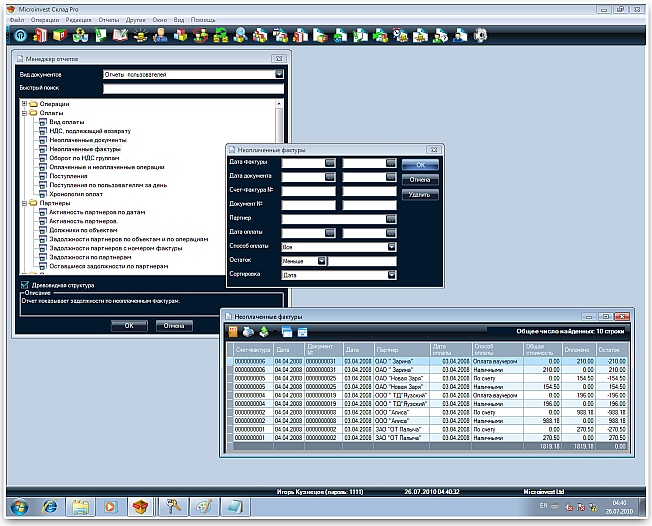
Task: Open the Помощь menu
Action: click(203, 20)
